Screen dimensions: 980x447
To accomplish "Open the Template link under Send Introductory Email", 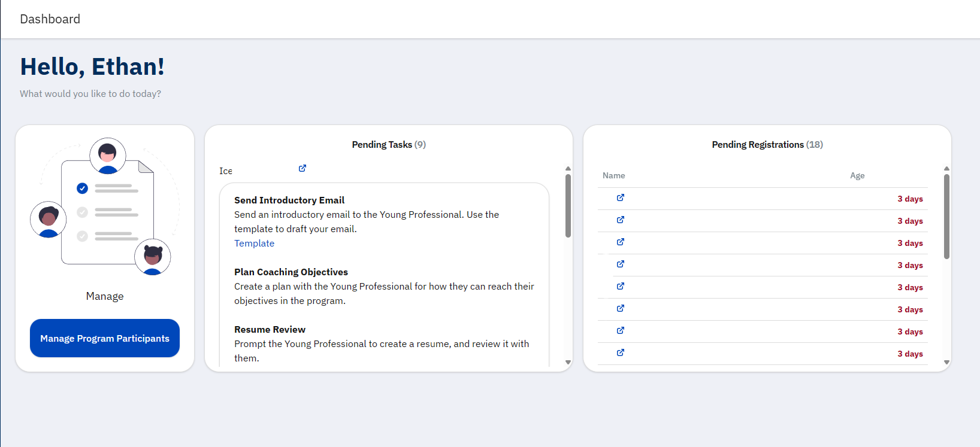I will [x=254, y=244].
